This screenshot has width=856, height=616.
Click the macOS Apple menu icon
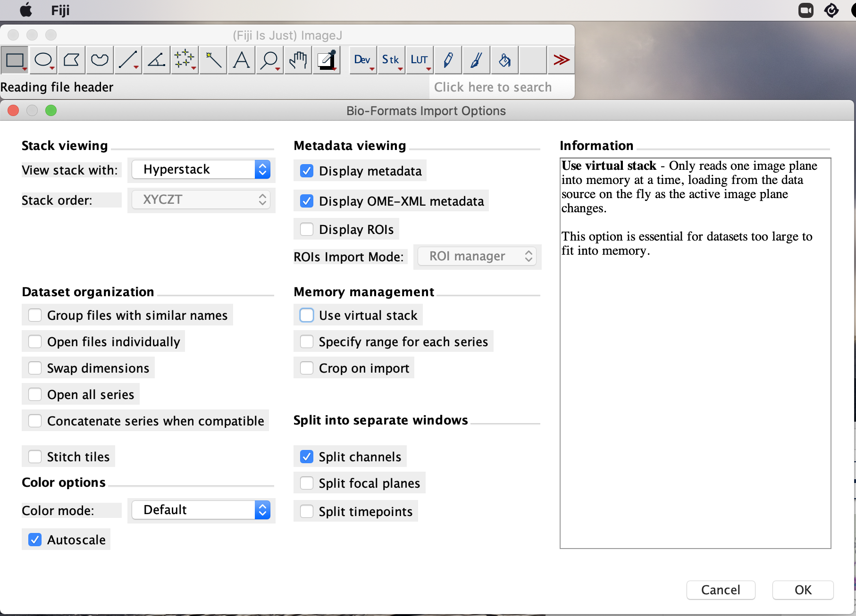coord(26,10)
